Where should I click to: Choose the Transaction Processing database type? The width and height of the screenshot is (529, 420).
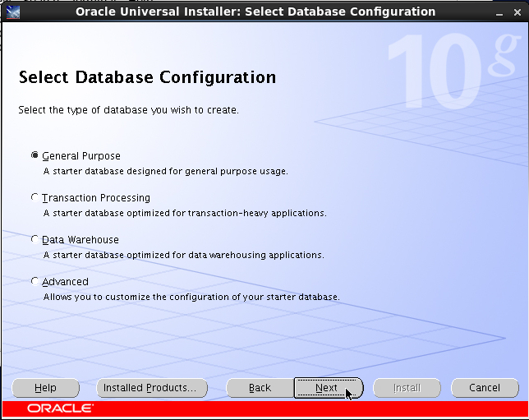[x=34, y=197]
